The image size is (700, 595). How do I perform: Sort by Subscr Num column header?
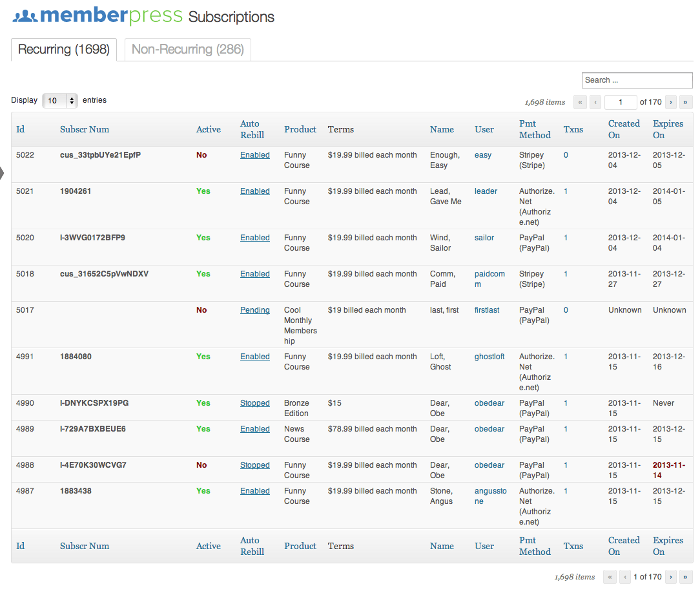[85, 130]
